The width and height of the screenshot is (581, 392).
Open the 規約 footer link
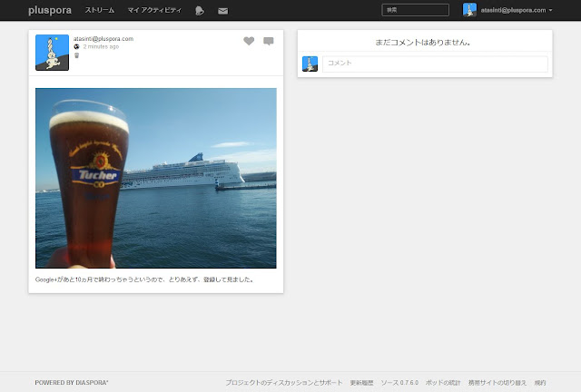[x=540, y=383]
